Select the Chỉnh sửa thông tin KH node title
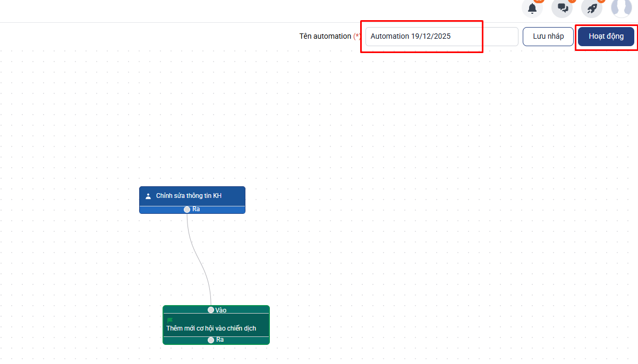 (x=189, y=196)
